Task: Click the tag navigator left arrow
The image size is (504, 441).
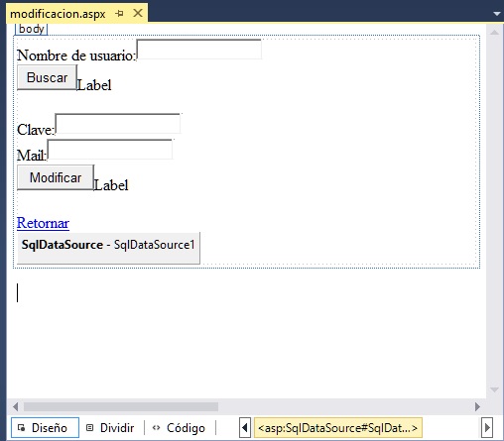Action: click(245, 428)
